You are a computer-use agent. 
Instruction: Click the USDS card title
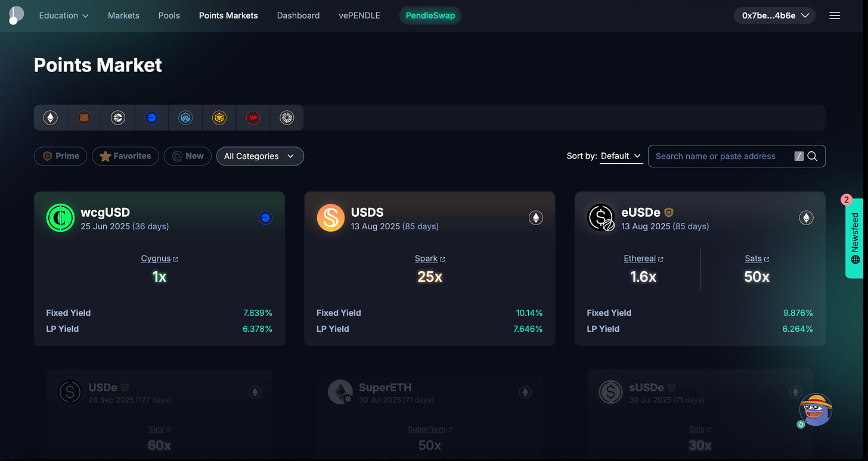pyautogui.click(x=367, y=212)
